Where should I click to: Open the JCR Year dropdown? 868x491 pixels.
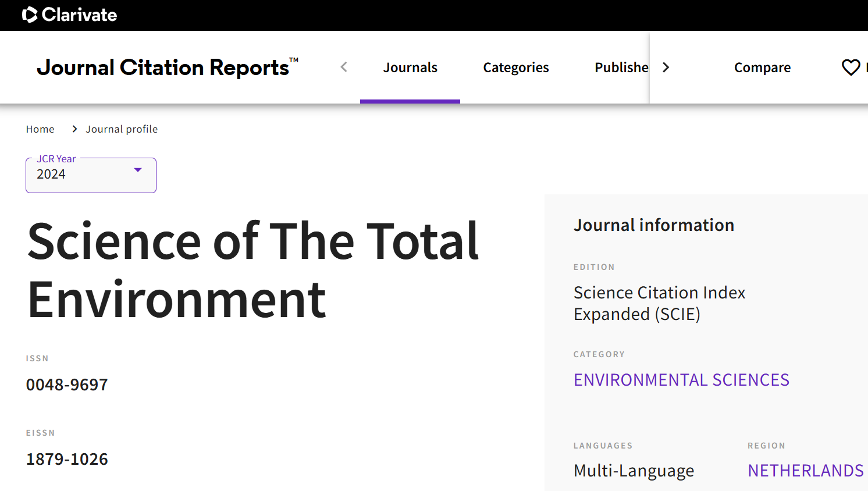(x=91, y=175)
